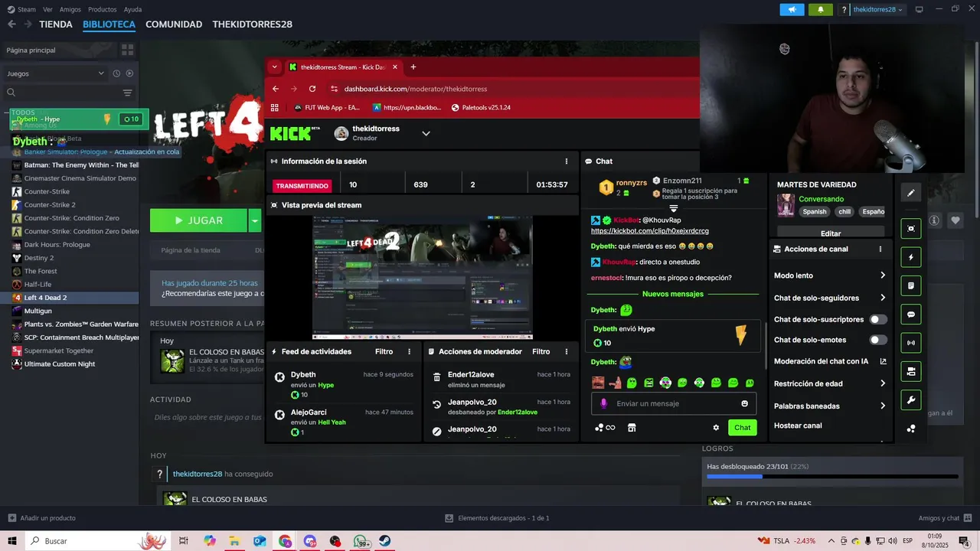Click the Kick shop icon below chat
Image resolution: width=980 pixels, height=551 pixels.
(632, 428)
